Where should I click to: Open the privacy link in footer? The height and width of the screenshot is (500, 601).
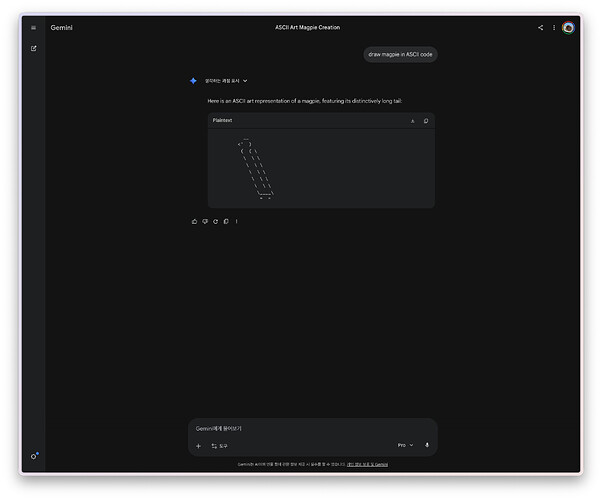(367, 464)
